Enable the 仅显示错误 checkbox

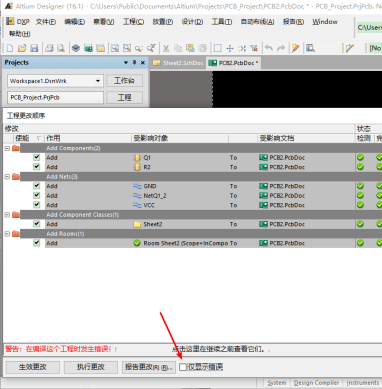click(x=183, y=367)
